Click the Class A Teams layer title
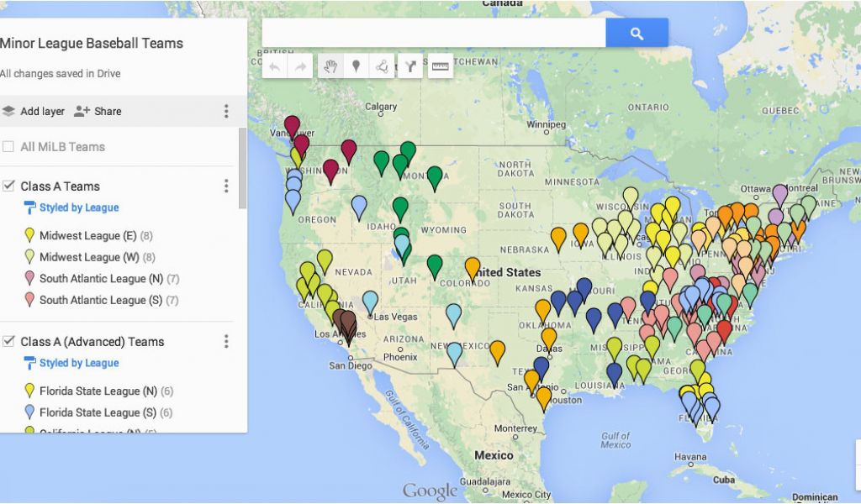This screenshot has width=861, height=504. tap(61, 186)
